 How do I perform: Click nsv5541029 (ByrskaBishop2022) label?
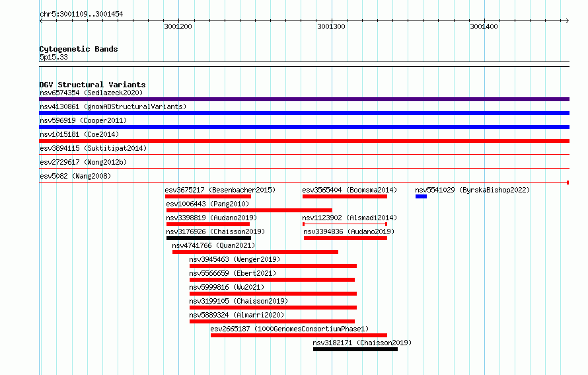pyautogui.click(x=472, y=190)
